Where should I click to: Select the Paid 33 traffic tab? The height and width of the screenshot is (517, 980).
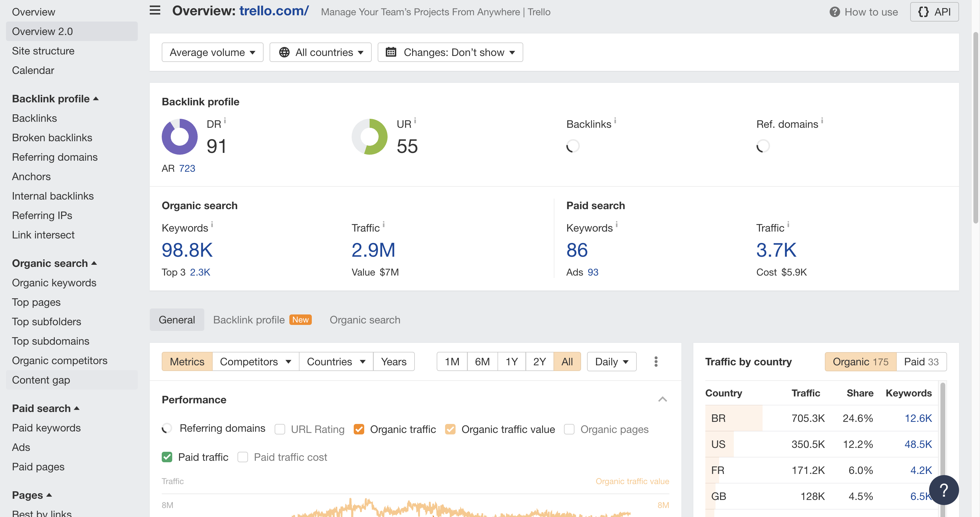[x=921, y=361]
